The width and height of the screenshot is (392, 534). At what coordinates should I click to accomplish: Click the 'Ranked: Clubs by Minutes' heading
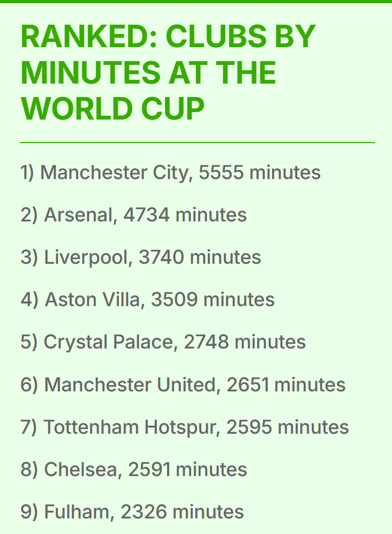click(x=168, y=72)
